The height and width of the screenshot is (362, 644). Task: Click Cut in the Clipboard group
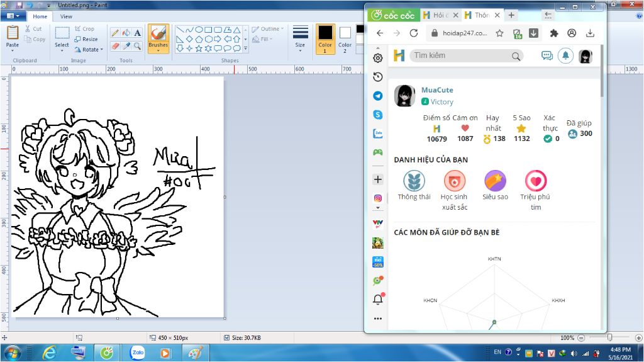[x=33, y=29]
